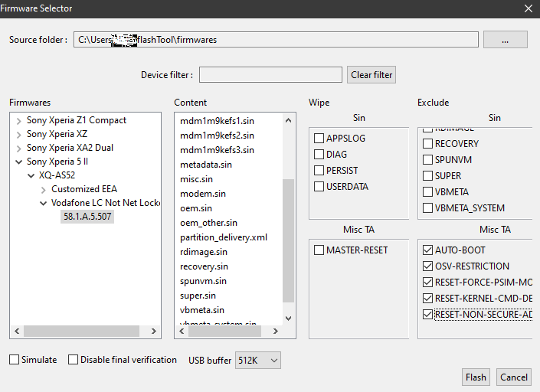Screen dimensions: 540x392
Task: Uncheck RESET-FORCE-PSIM-MC checkbox
Action: (427, 283)
